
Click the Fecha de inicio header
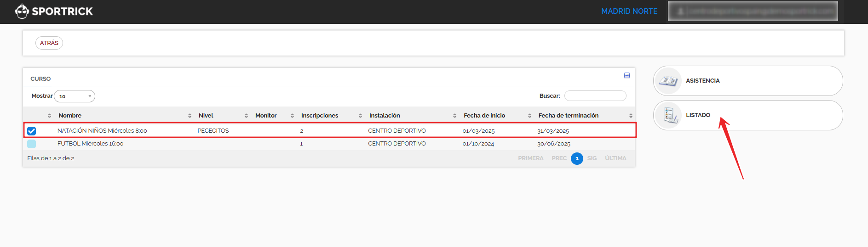(484, 116)
